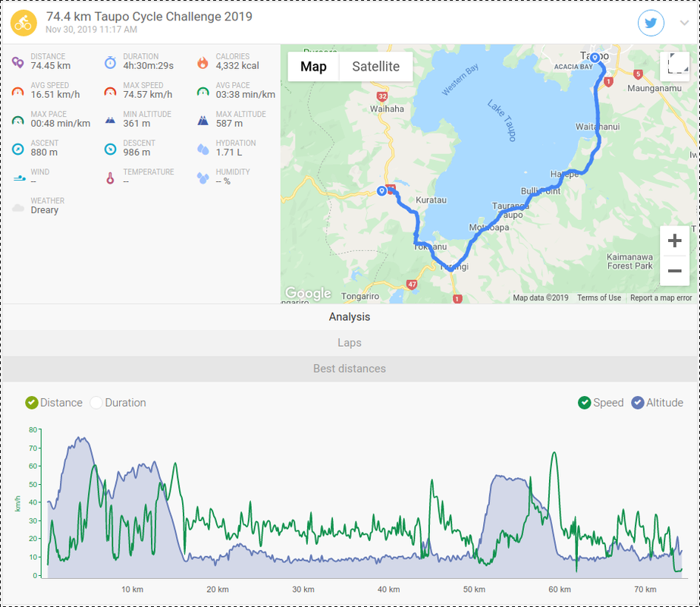Open the Analysis section
The height and width of the screenshot is (607, 700).
(350, 317)
